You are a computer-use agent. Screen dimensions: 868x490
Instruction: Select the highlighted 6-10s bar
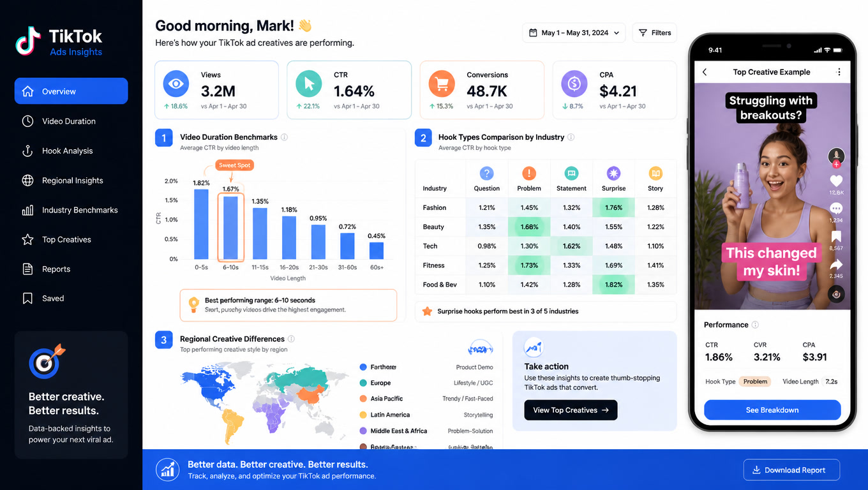230,227
